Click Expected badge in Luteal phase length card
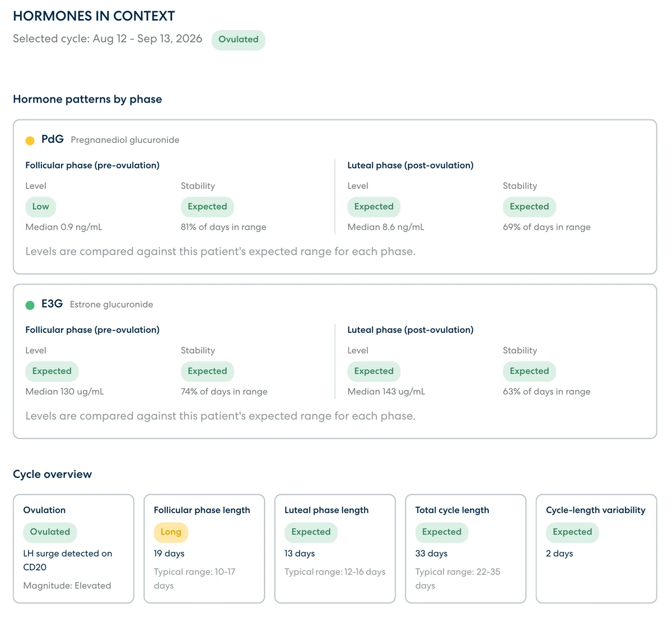 point(311,532)
